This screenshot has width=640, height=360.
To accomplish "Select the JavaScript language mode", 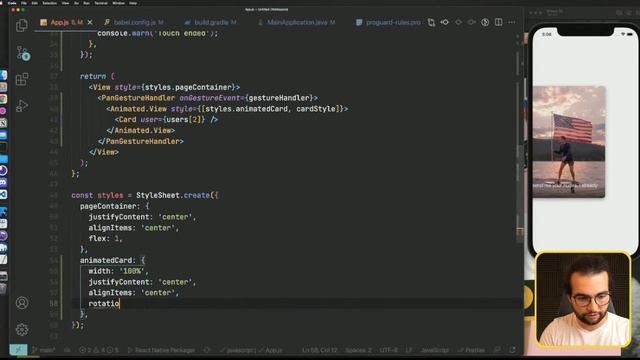I will click(434, 350).
